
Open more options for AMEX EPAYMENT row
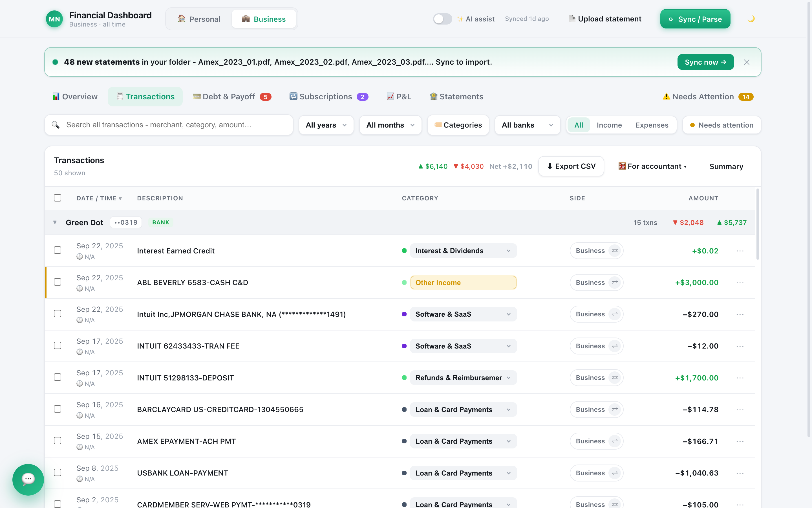pos(740,441)
